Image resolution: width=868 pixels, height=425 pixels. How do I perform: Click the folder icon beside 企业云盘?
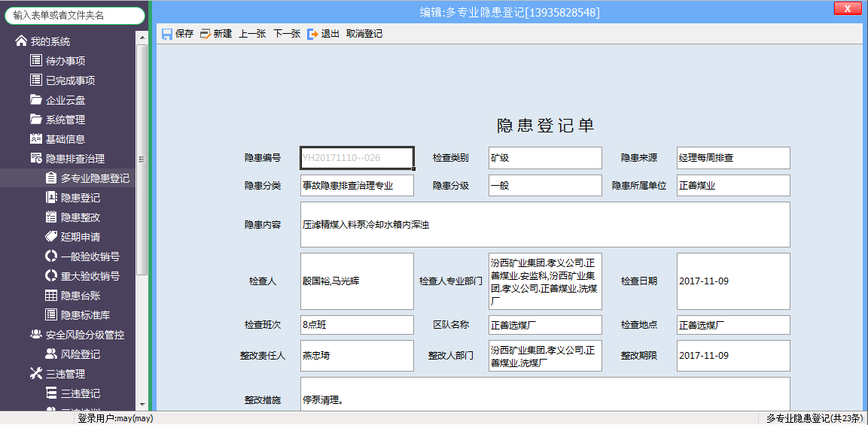pos(36,99)
